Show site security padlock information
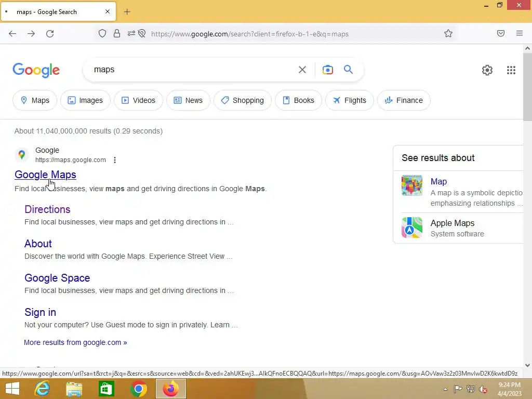Screen dimensions: 532x399 [117, 33]
